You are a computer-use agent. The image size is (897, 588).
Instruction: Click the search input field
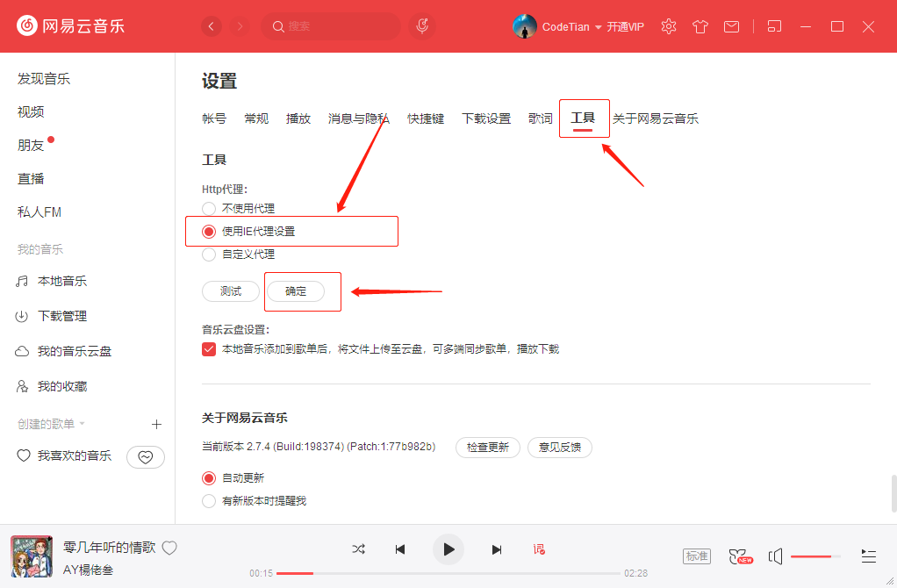tap(331, 26)
